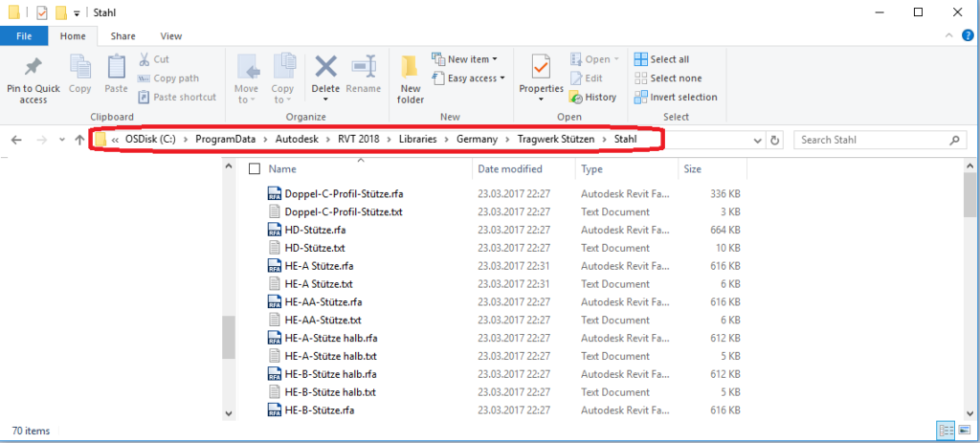Click Select all
The height and width of the screenshot is (443, 980).
point(661,59)
